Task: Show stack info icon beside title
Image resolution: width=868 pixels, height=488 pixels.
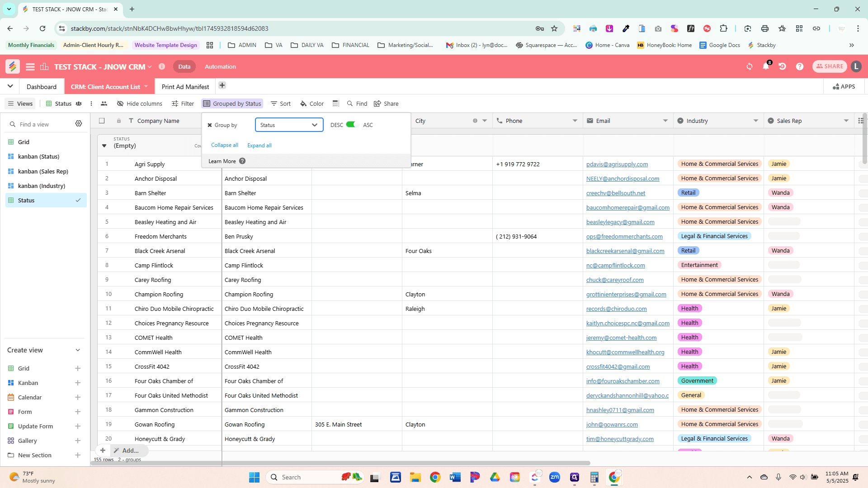Action: pyautogui.click(x=162, y=66)
